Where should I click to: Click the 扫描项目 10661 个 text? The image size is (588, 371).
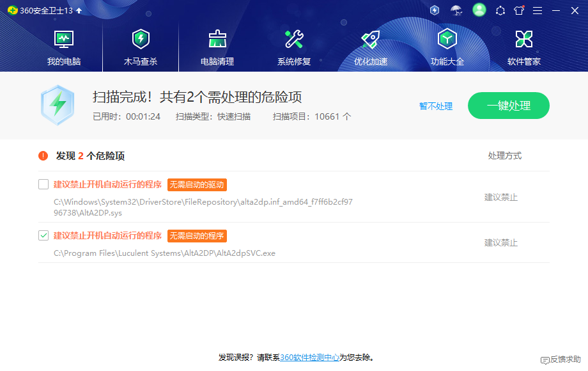312,116
